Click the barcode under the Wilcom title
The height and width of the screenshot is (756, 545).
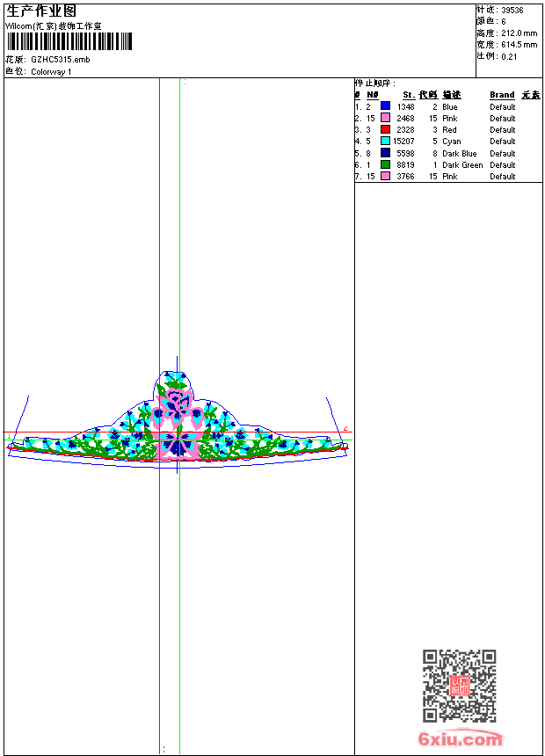pyautogui.click(x=69, y=41)
